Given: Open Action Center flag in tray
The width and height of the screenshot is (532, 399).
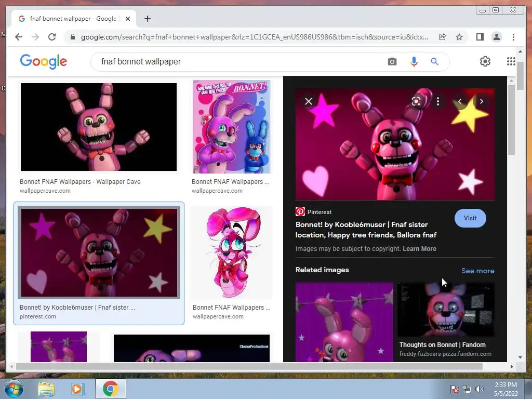Looking at the screenshot, I should point(454,389).
